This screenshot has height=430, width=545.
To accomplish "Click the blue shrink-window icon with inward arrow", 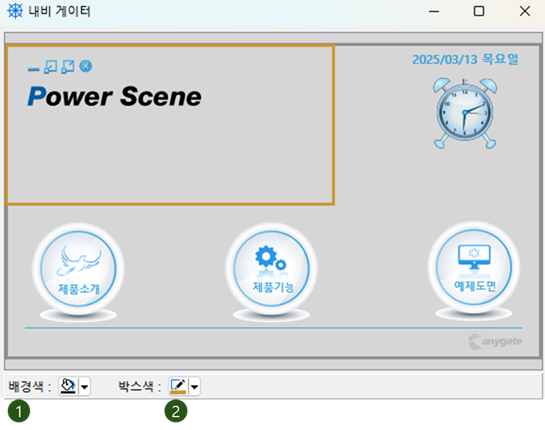I will (51, 66).
